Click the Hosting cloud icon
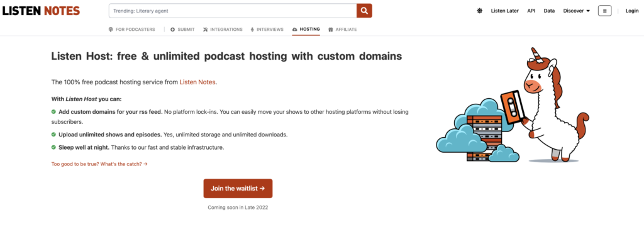 click(x=294, y=30)
